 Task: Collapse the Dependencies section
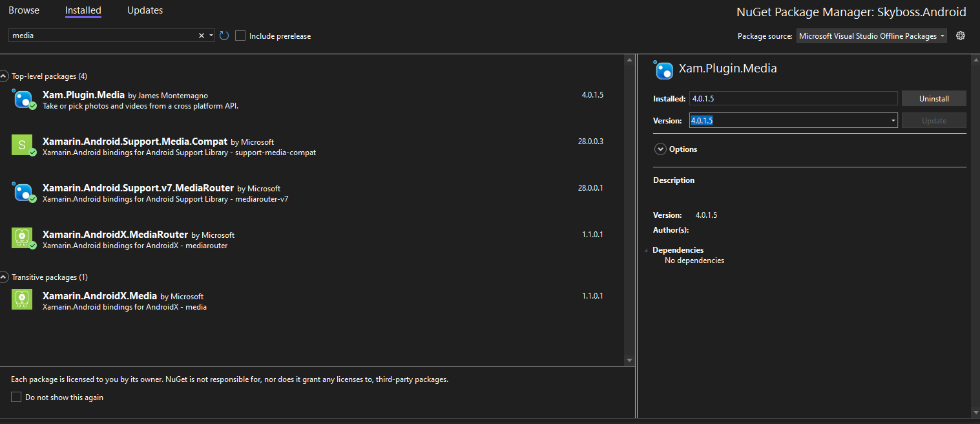[647, 250]
